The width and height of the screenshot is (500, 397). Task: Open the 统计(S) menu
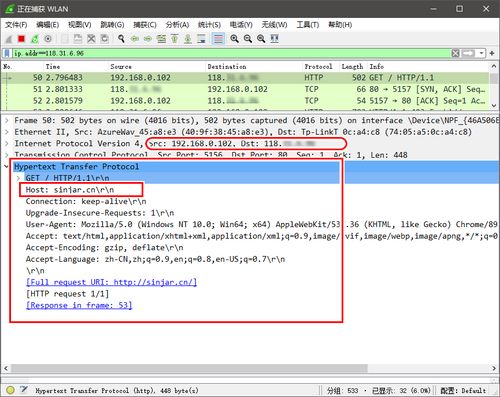pos(209,25)
